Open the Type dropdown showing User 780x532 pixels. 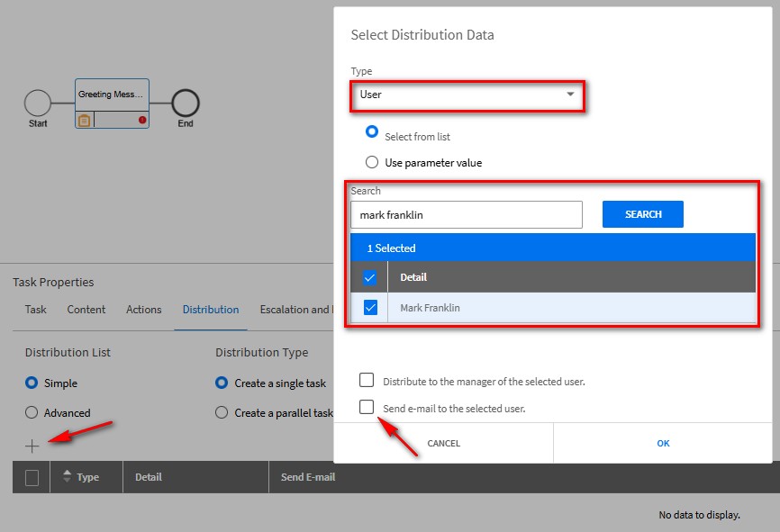467,95
